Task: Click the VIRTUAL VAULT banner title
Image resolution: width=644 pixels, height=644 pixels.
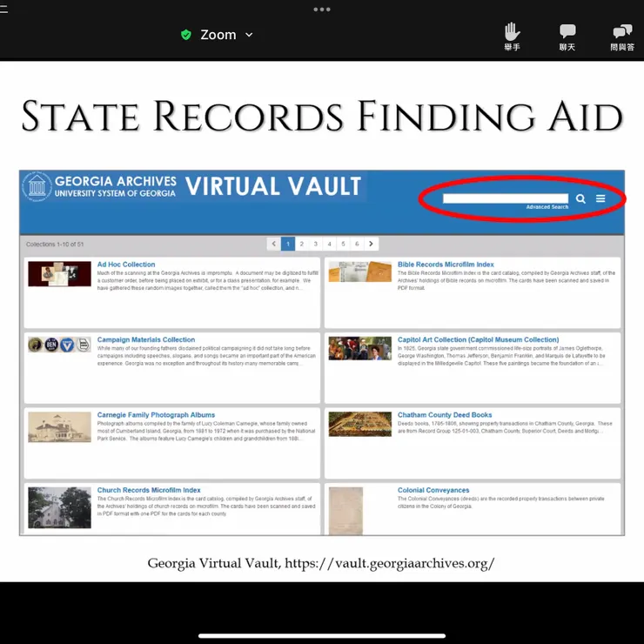Action: pyautogui.click(x=273, y=186)
